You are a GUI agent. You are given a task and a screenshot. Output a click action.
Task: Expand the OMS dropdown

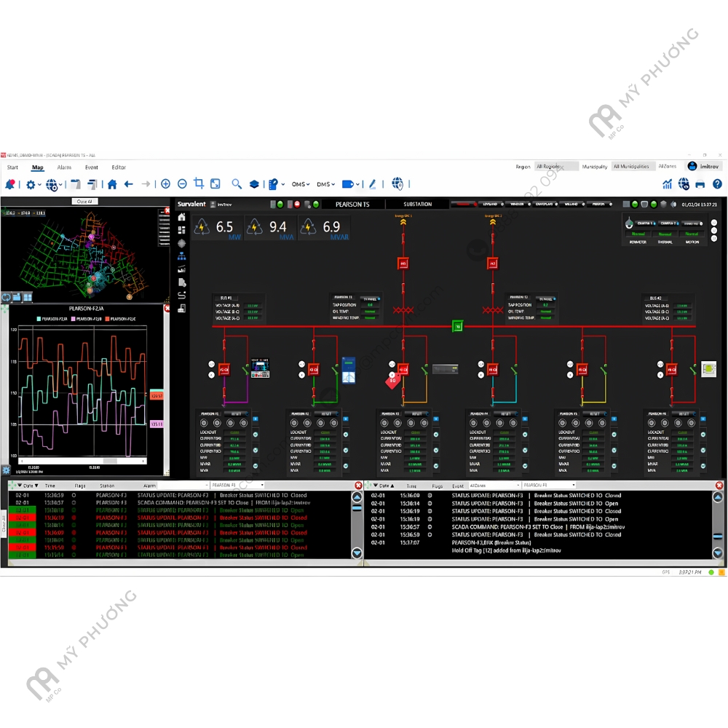(x=301, y=185)
